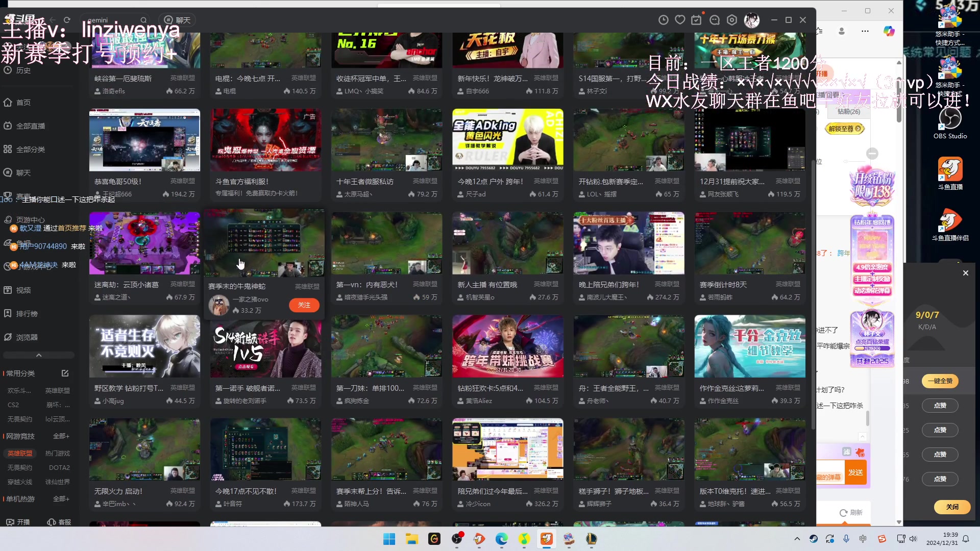Click the circular minus button in chat panel

tap(872, 153)
